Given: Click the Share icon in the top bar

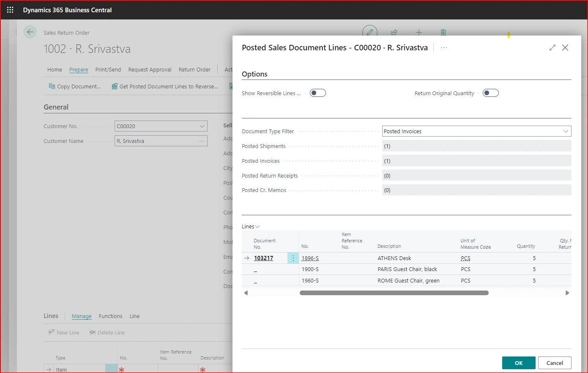Looking at the screenshot, I should coord(394,32).
